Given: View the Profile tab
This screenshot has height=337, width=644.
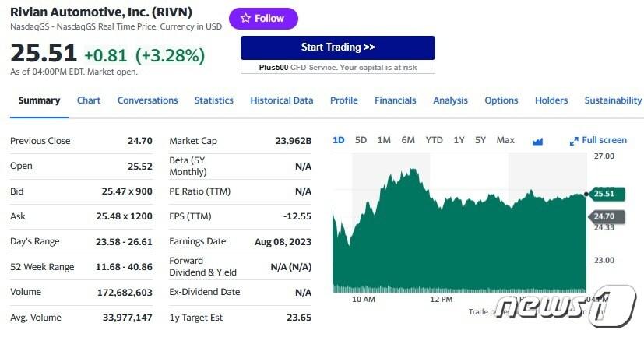Looking at the screenshot, I should click(343, 100).
